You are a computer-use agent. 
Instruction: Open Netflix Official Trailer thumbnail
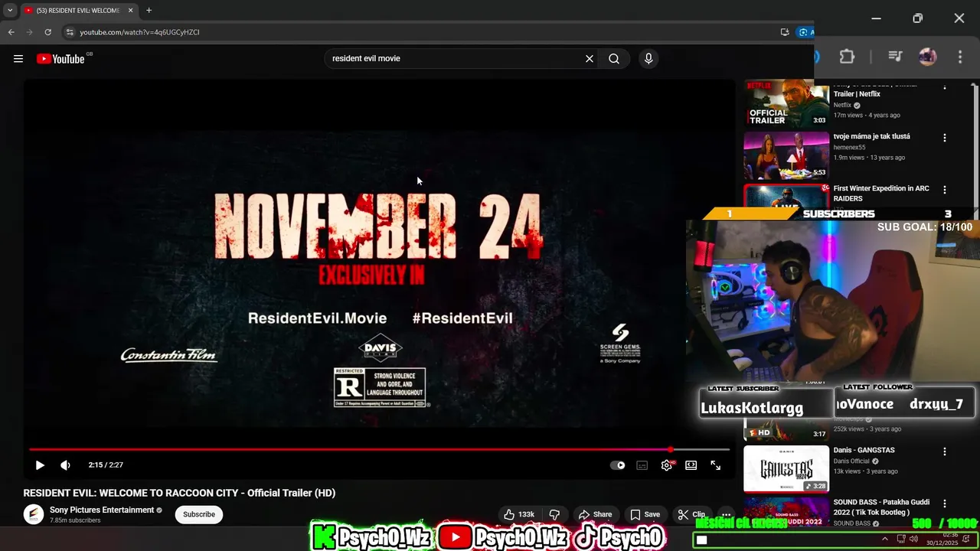[786, 103]
